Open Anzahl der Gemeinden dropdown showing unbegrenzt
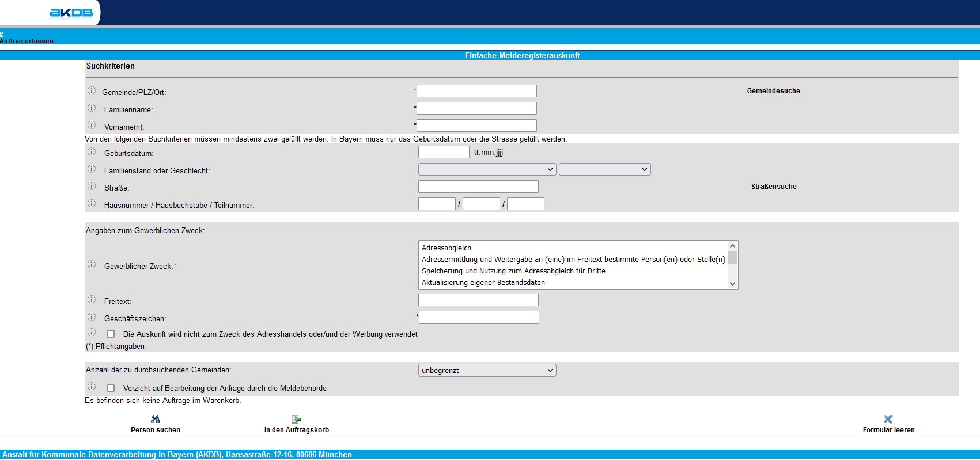 pos(487,371)
